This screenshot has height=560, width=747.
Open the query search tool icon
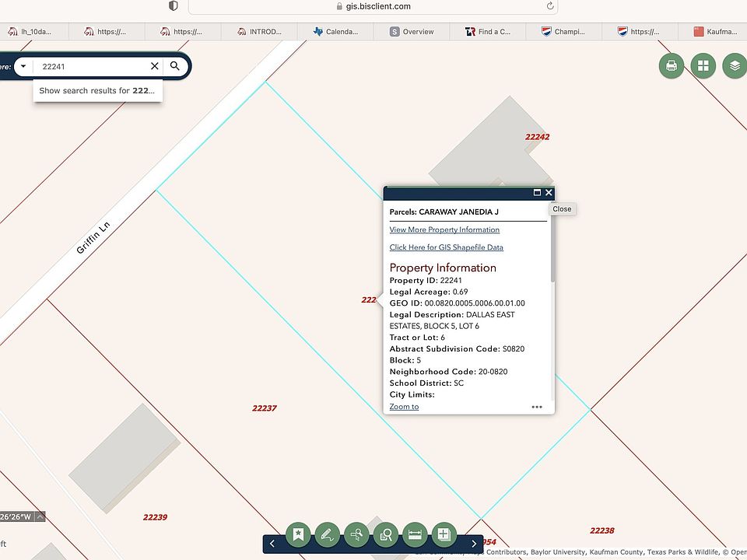tap(386, 534)
